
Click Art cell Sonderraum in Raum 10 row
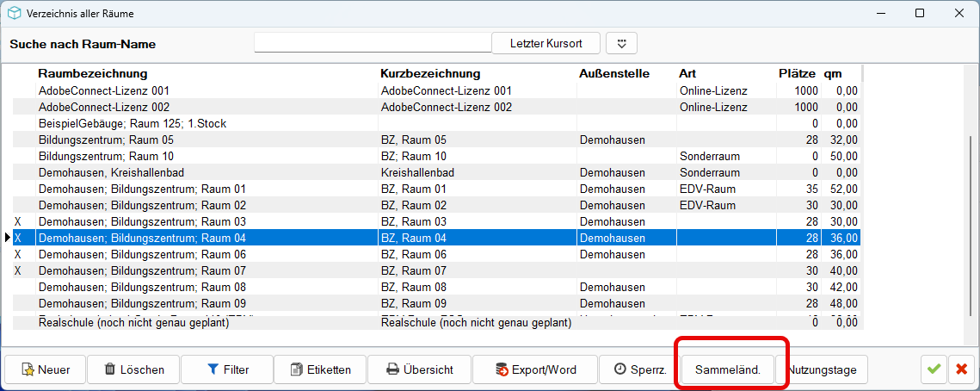click(709, 156)
